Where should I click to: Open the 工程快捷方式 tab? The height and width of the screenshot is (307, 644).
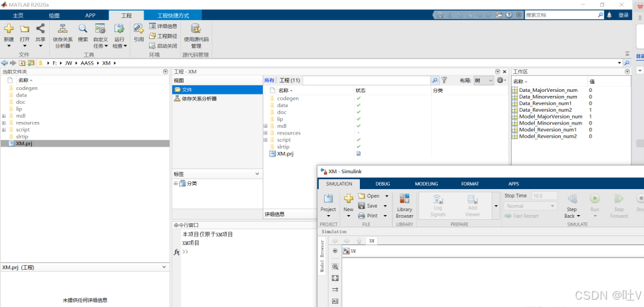click(173, 15)
